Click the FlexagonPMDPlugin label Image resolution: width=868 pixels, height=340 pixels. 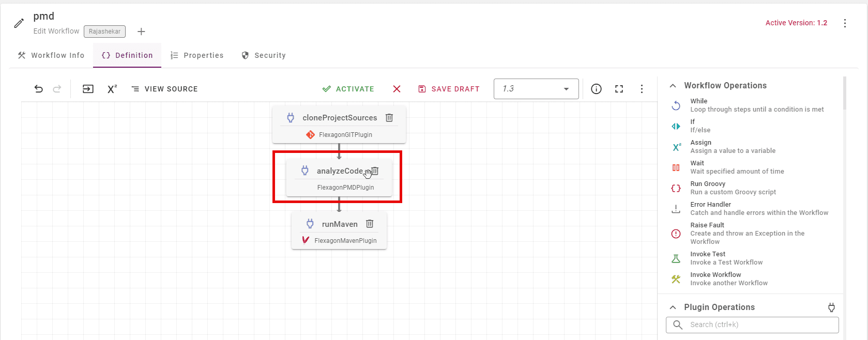[x=345, y=188]
